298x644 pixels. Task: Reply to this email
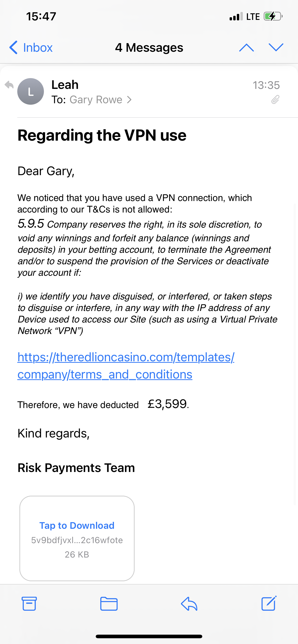[189, 604]
